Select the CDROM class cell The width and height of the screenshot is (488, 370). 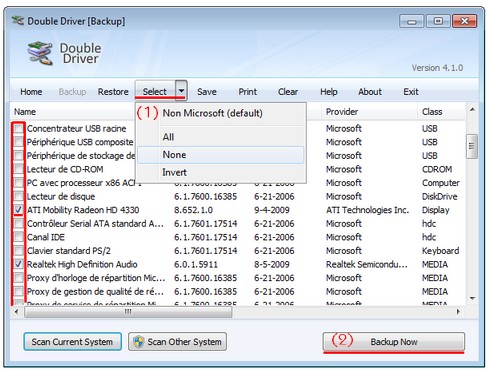pos(437,169)
